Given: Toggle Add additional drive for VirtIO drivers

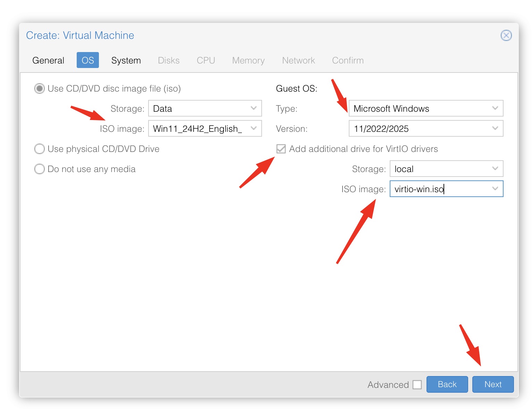Looking at the screenshot, I should click(281, 149).
